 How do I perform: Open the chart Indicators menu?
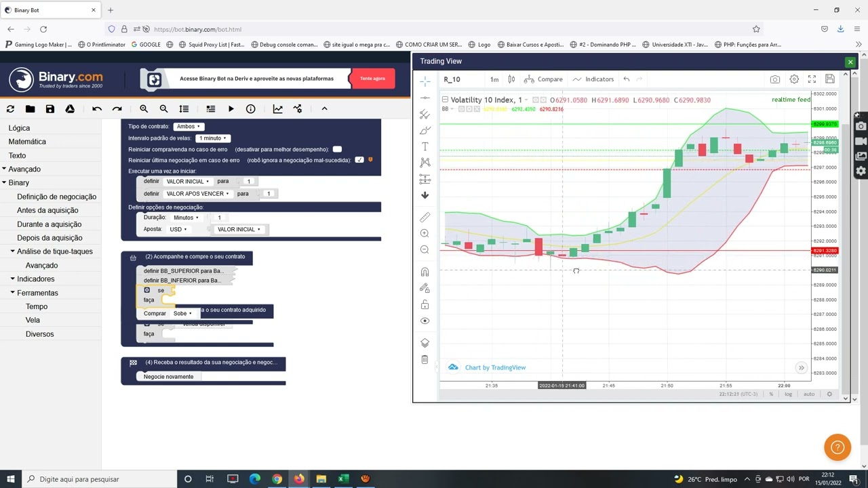(x=593, y=79)
